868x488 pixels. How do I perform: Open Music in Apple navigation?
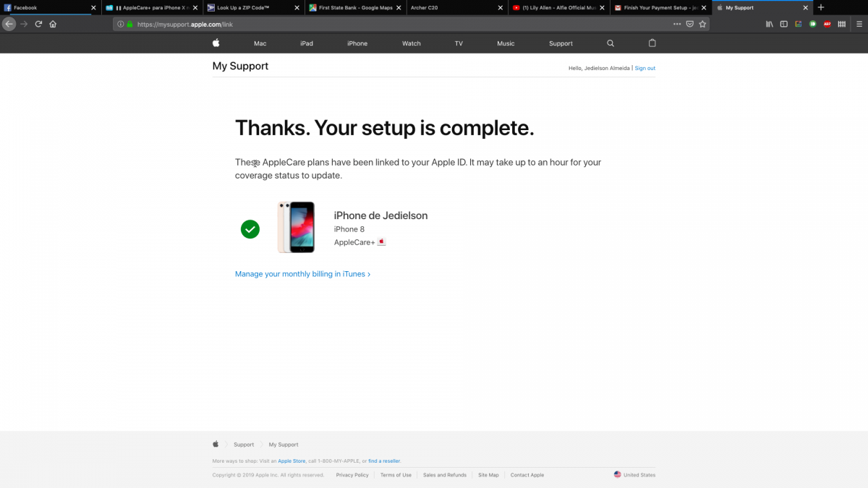pyautogui.click(x=506, y=43)
